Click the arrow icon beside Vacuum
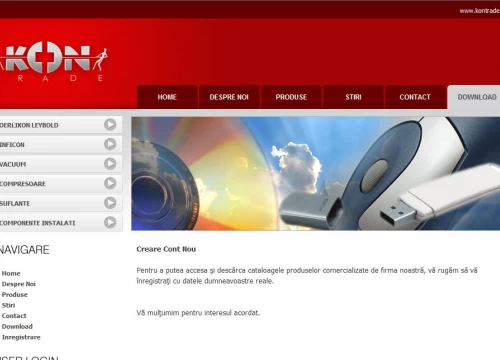The image size is (500, 360). click(x=110, y=164)
